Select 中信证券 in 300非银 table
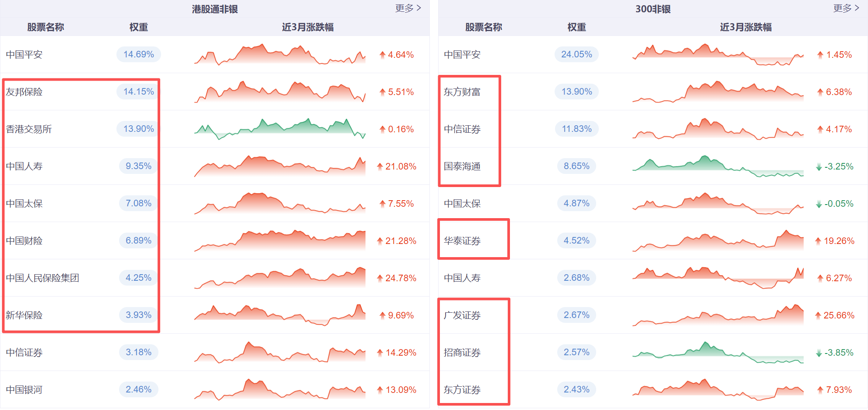This screenshot has width=868, height=410. tap(462, 129)
